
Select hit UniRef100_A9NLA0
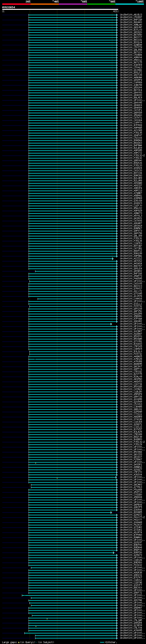coord(131,25)
